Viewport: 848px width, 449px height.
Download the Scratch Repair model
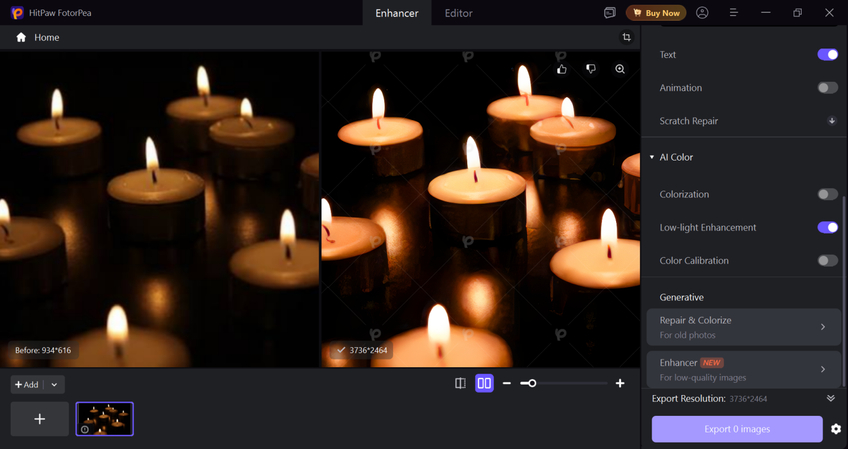tap(832, 121)
